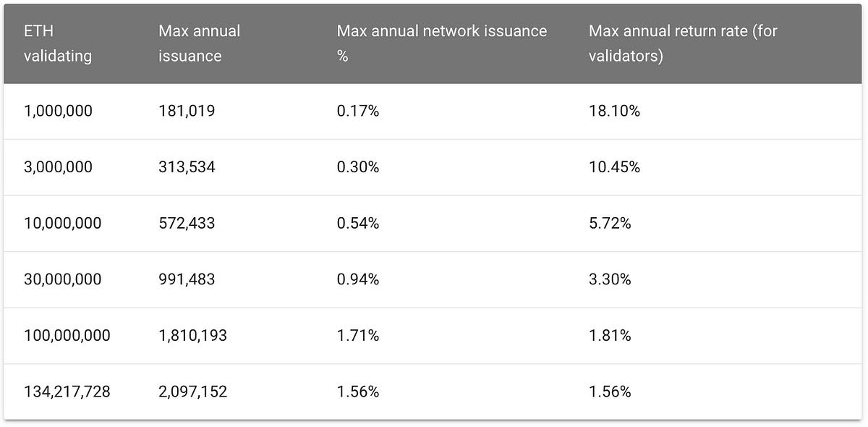Image resolution: width=868 pixels, height=427 pixels.
Task: Select the 3.30% return rate cell
Action: point(610,279)
